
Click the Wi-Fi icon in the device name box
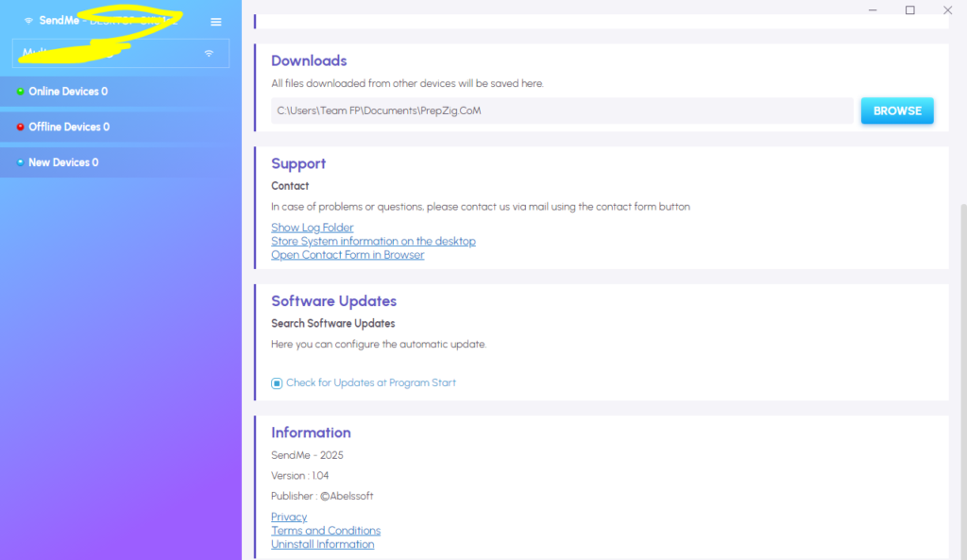tap(209, 54)
